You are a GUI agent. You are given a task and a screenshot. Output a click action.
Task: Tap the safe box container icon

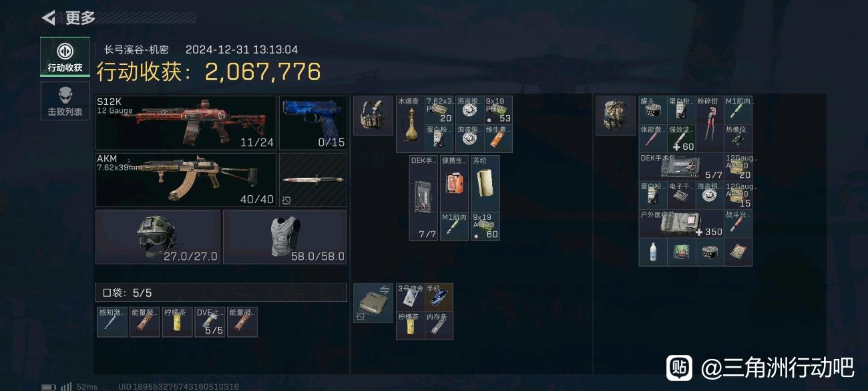pyautogui.click(x=373, y=303)
